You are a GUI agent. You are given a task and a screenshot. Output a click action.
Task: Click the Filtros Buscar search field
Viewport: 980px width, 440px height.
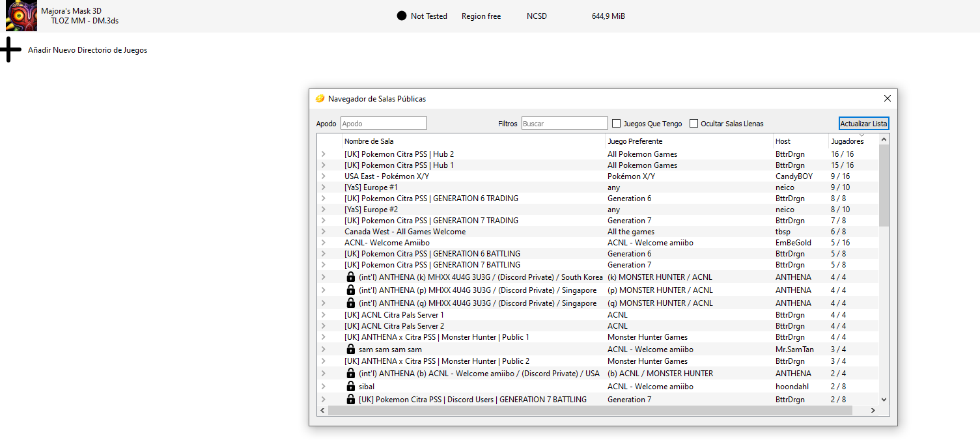(x=565, y=124)
